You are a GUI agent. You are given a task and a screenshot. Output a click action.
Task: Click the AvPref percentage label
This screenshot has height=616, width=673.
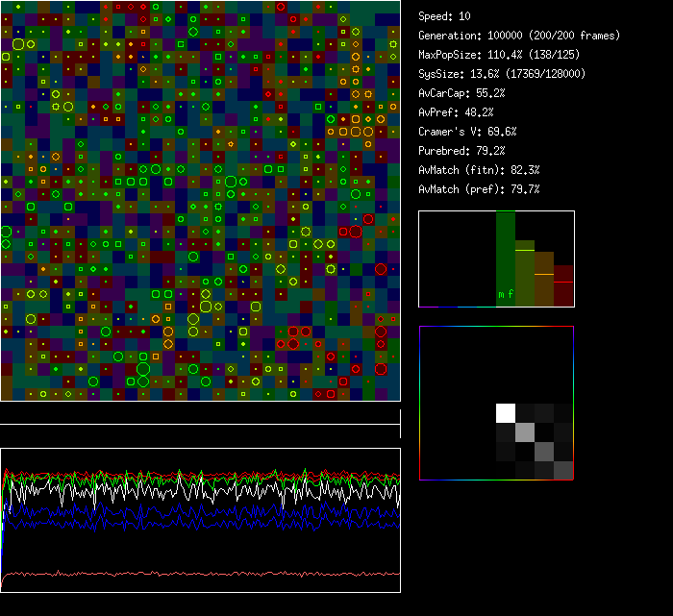point(456,112)
